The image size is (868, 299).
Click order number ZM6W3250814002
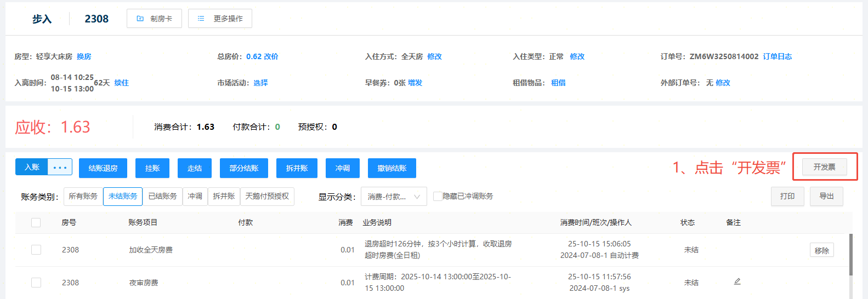tap(724, 56)
